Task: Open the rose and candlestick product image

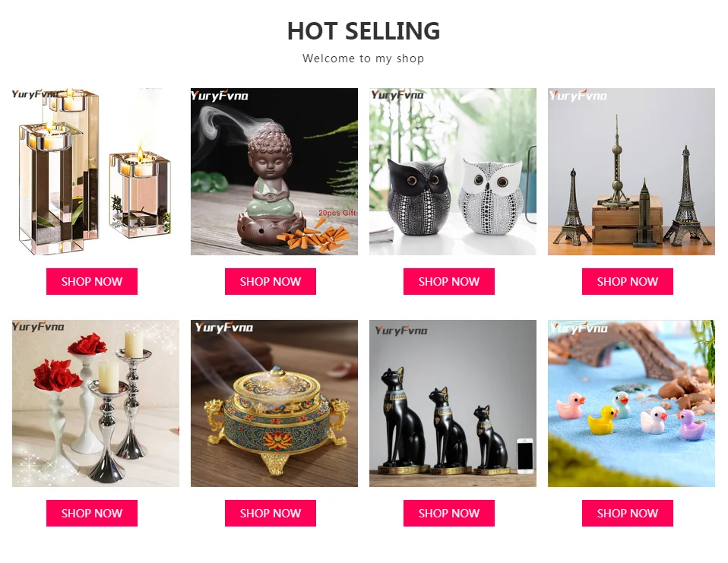Action: click(x=96, y=403)
